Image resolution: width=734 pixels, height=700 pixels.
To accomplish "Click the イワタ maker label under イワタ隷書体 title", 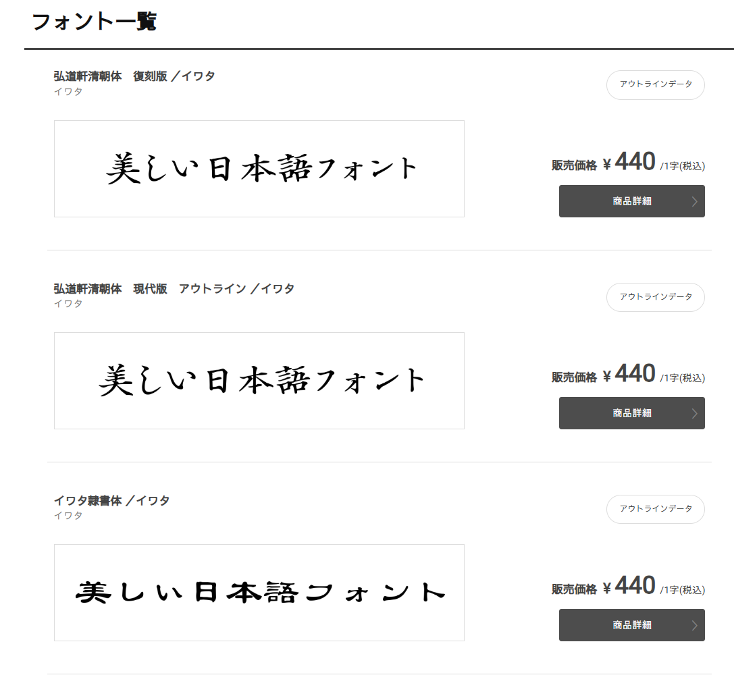I will click(x=68, y=515).
